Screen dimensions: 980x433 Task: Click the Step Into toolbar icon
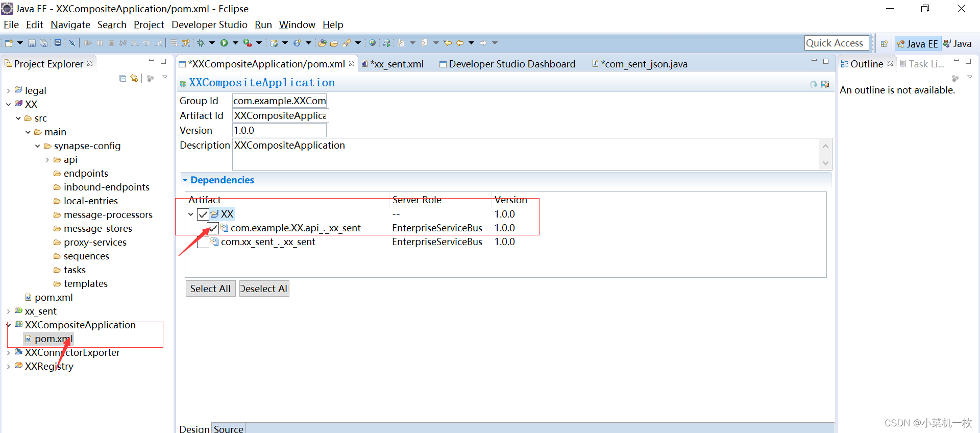point(135,43)
